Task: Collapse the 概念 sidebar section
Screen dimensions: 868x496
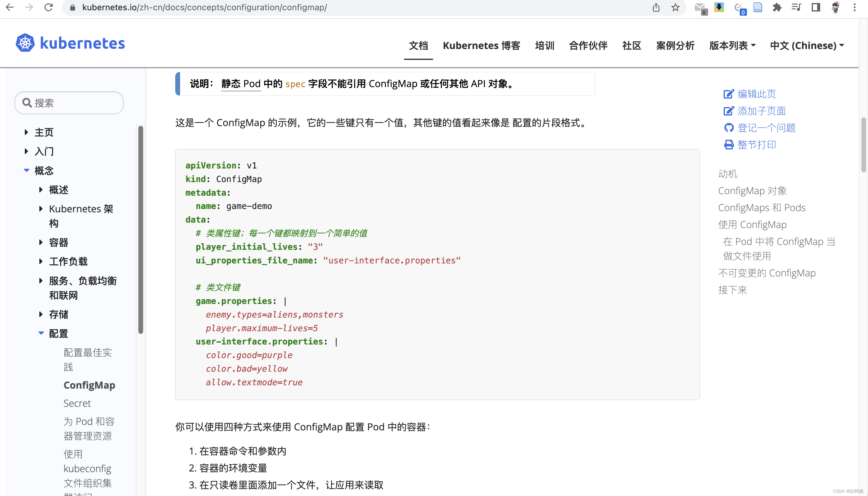Action: coord(26,170)
